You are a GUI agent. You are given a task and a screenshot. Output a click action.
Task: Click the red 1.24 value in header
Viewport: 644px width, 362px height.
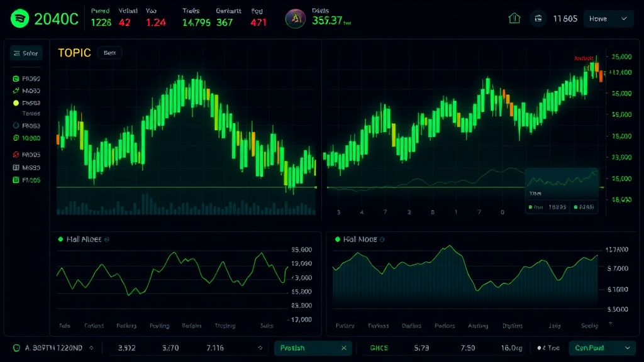(x=156, y=23)
